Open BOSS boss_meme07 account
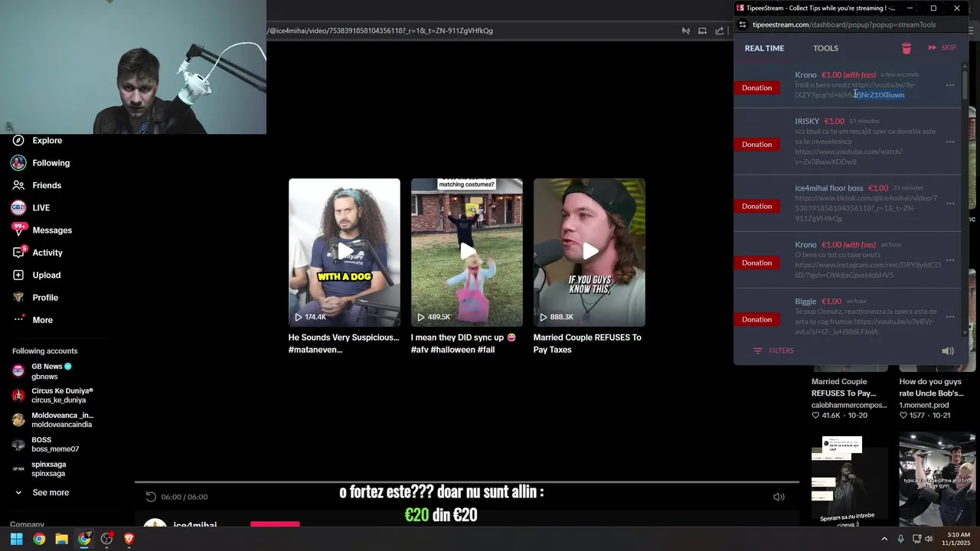 (x=46, y=445)
